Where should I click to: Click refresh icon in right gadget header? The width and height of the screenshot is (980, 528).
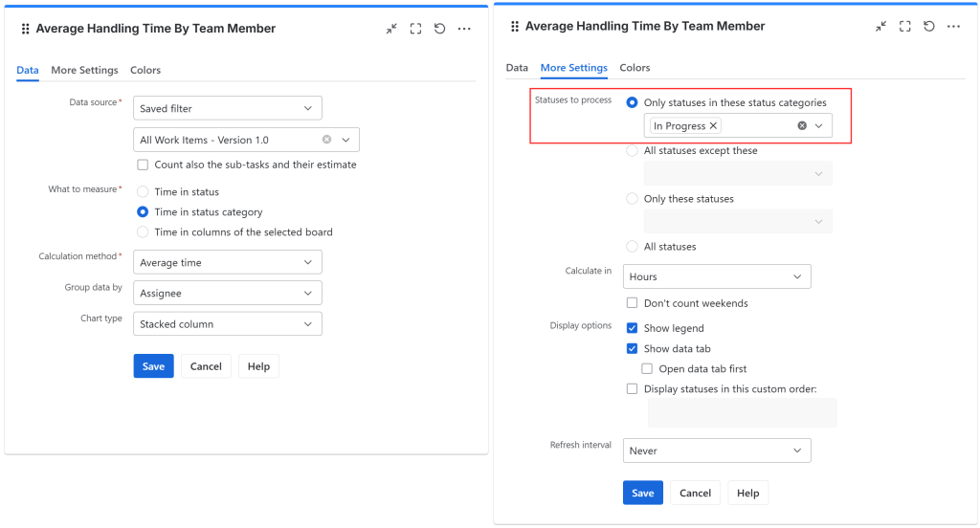pyautogui.click(x=929, y=27)
